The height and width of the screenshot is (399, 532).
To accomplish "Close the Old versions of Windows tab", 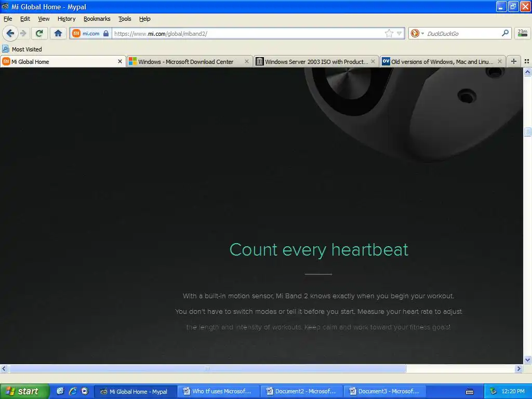I will [x=500, y=61].
